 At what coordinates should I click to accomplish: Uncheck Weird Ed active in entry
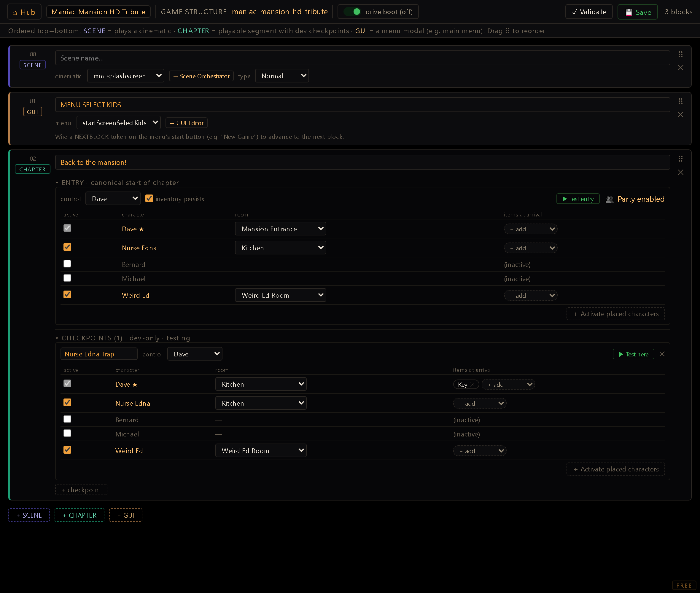click(x=67, y=294)
